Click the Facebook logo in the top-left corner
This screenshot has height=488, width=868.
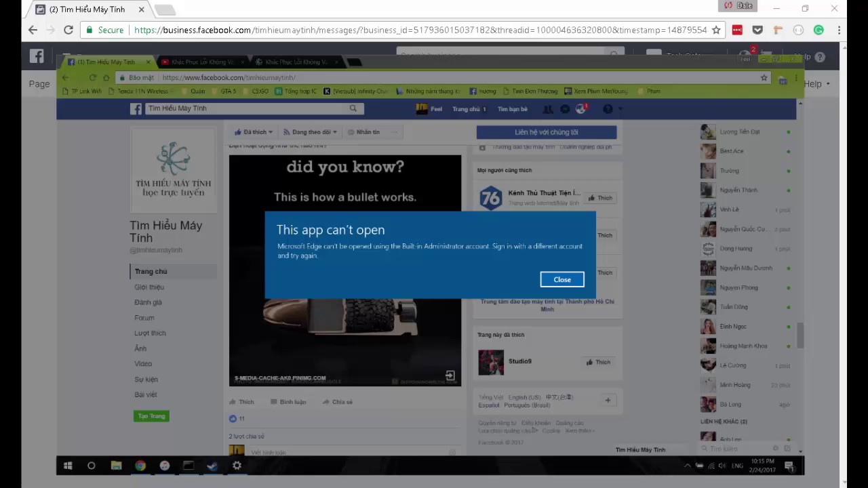[37, 56]
